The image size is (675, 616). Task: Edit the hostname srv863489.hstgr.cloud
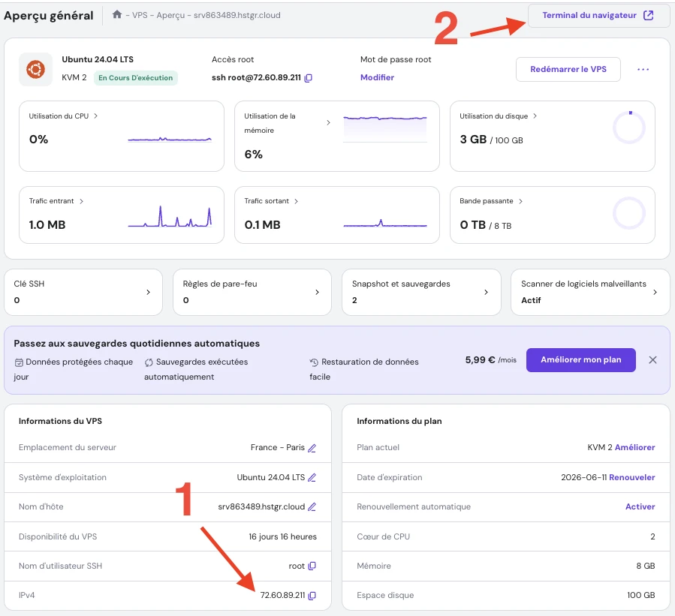312,507
